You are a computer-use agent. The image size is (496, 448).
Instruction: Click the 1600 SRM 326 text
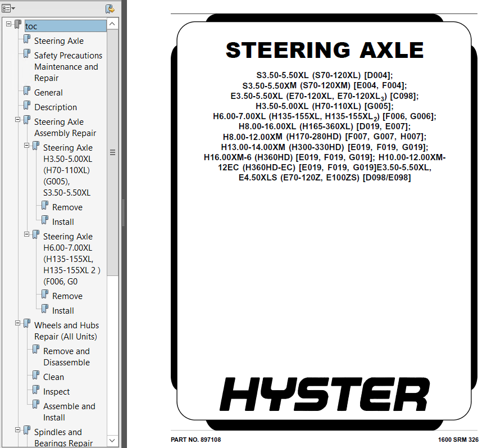pos(458,440)
